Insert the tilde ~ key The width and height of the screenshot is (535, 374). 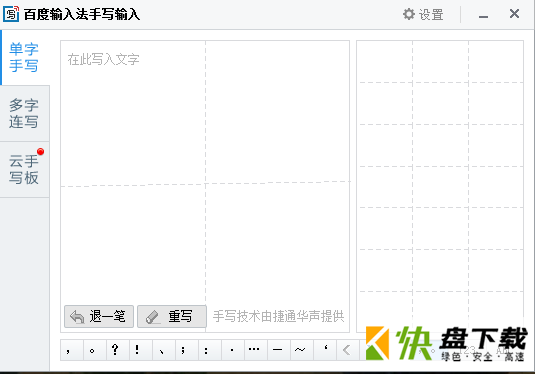click(302, 350)
